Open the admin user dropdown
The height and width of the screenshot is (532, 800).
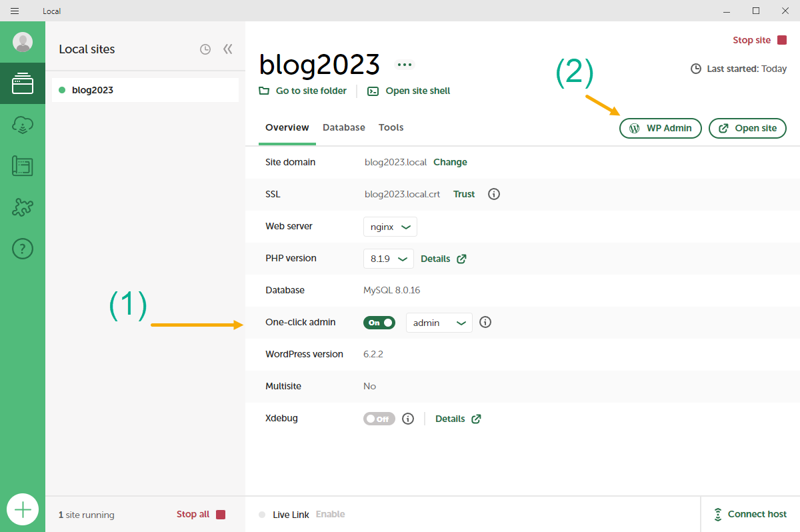point(439,323)
